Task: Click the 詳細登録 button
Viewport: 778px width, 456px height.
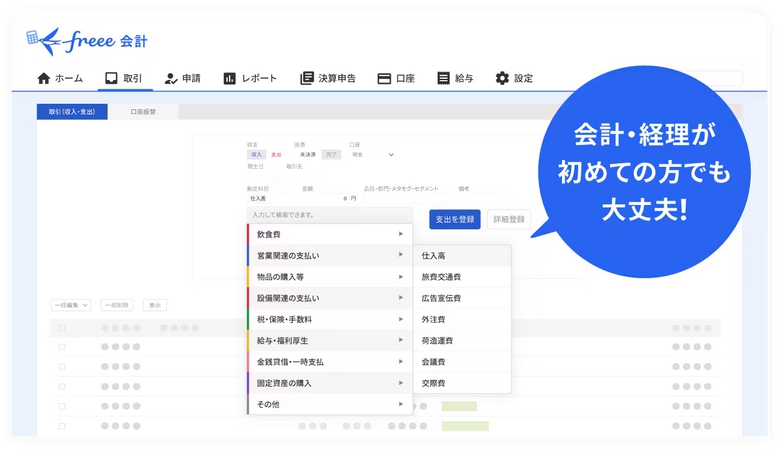Action: pyautogui.click(x=510, y=220)
